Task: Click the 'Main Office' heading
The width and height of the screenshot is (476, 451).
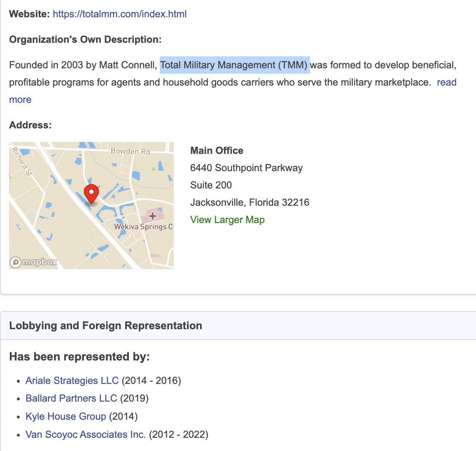Action: click(217, 151)
